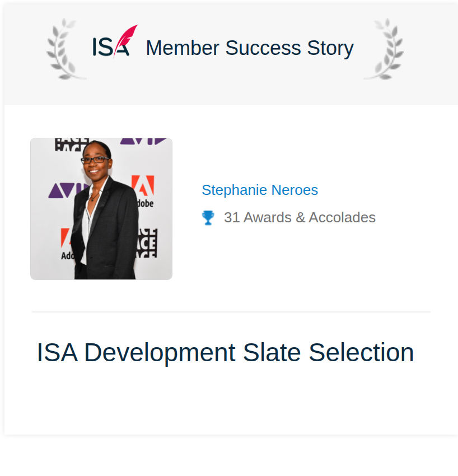
Task: Click the left laurel wreath decoration
Action: tap(66, 49)
